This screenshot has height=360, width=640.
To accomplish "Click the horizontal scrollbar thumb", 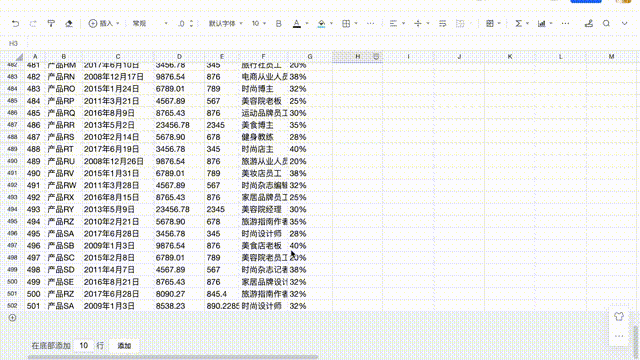I will click(173, 357).
